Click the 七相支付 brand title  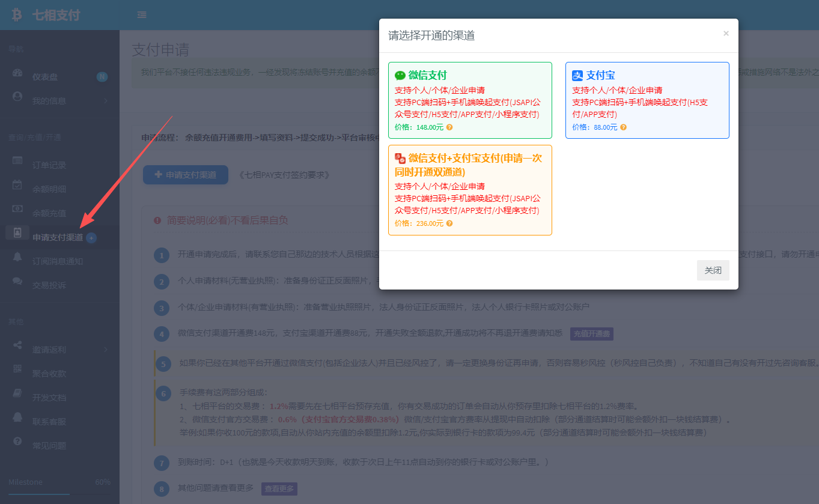click(56, 15)
